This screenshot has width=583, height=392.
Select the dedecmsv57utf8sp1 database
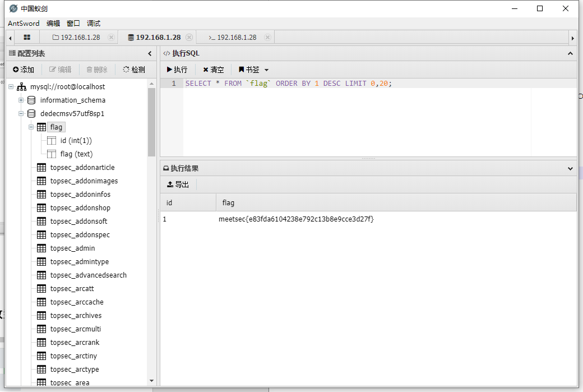72,113
